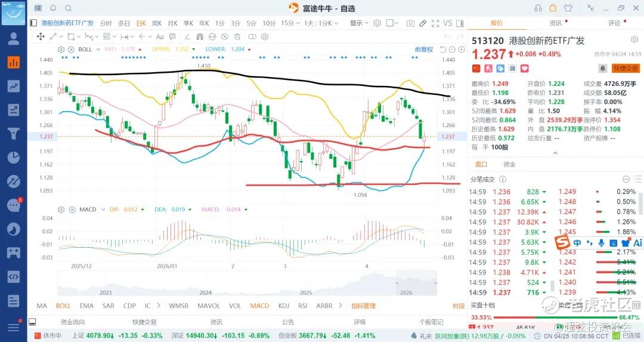Open the customer service headset icon
This screenshot has height=342, width=644.
(538, 8)
